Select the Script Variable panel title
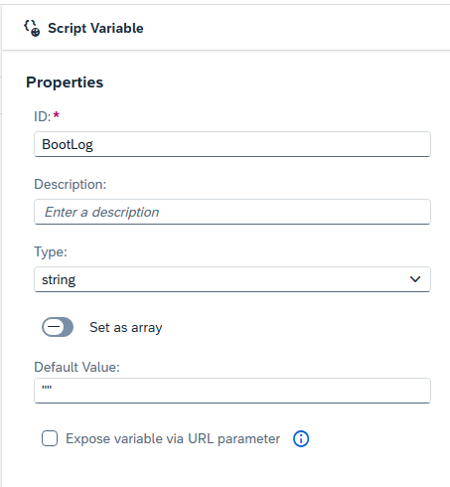 96,28
